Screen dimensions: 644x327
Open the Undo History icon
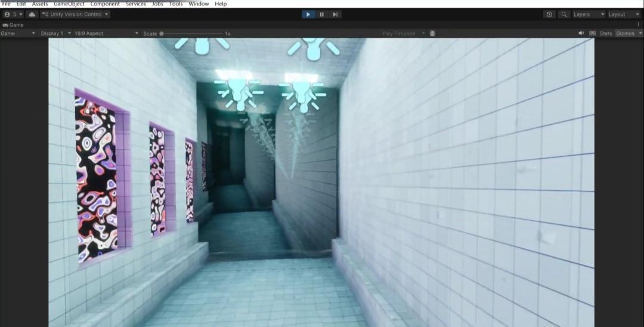(x=549, y=14)
